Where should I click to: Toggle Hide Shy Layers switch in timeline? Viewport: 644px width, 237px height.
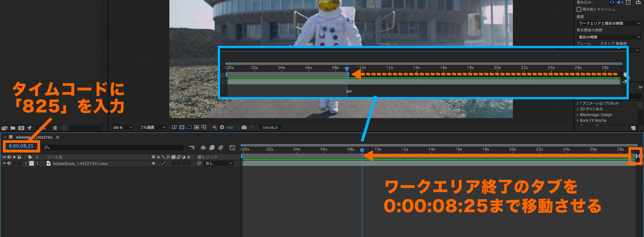coord(203,148)
